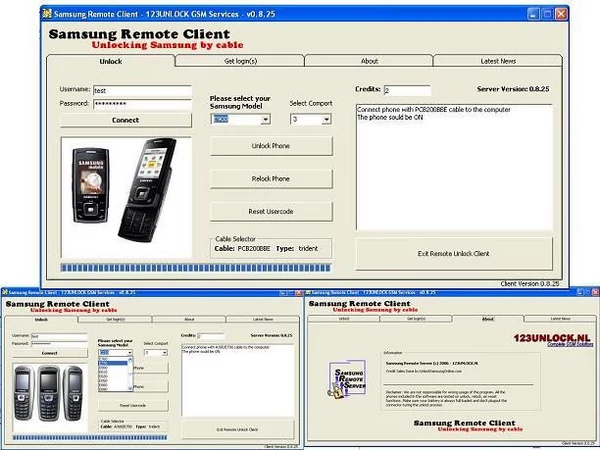Screen dimensions: 600x450
Task: Open the Latest News tab in main window
Action: pos(498,61)
